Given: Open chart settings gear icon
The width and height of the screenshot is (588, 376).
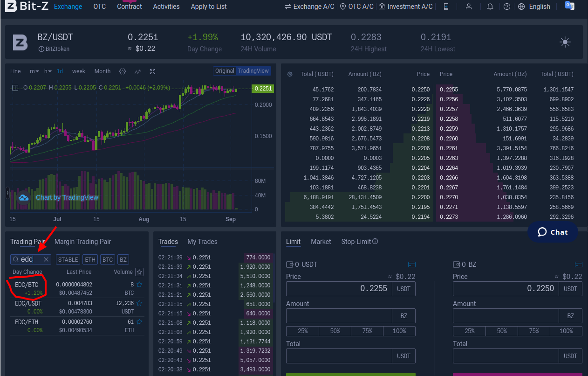Looking at the screenshot, I should click(x=123, y=71).
